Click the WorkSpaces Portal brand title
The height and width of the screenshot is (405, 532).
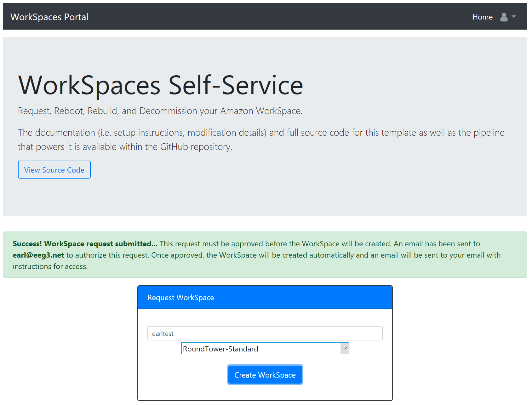49,17
